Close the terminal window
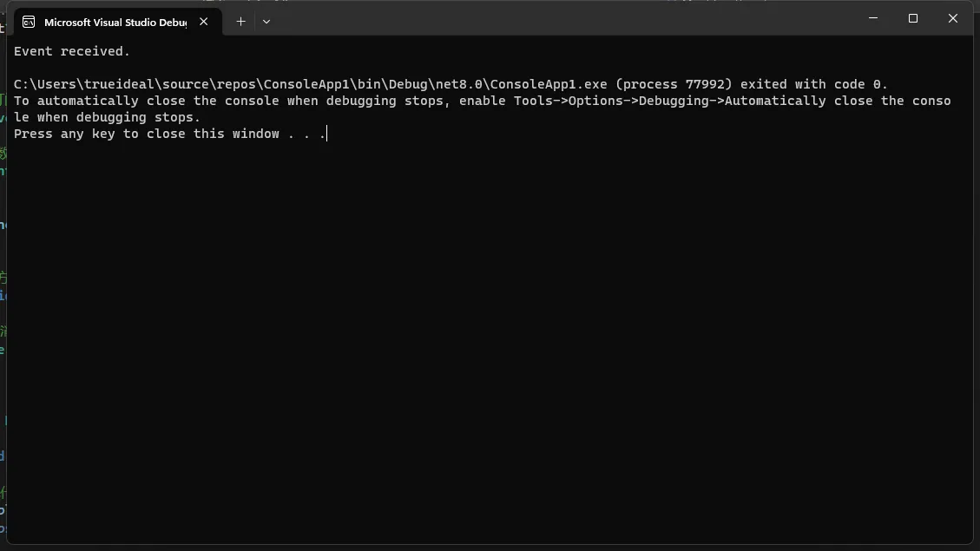 (952, 18)
